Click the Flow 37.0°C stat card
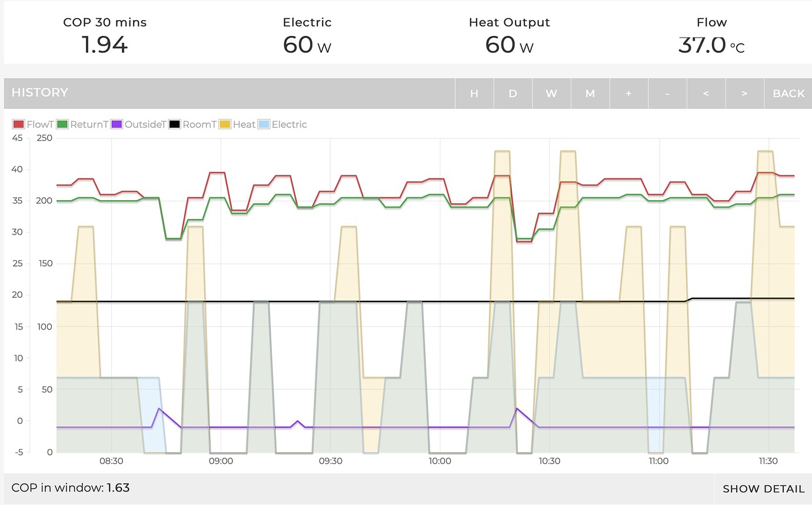This screenshot has width=812, height=505. click(711, 34)
